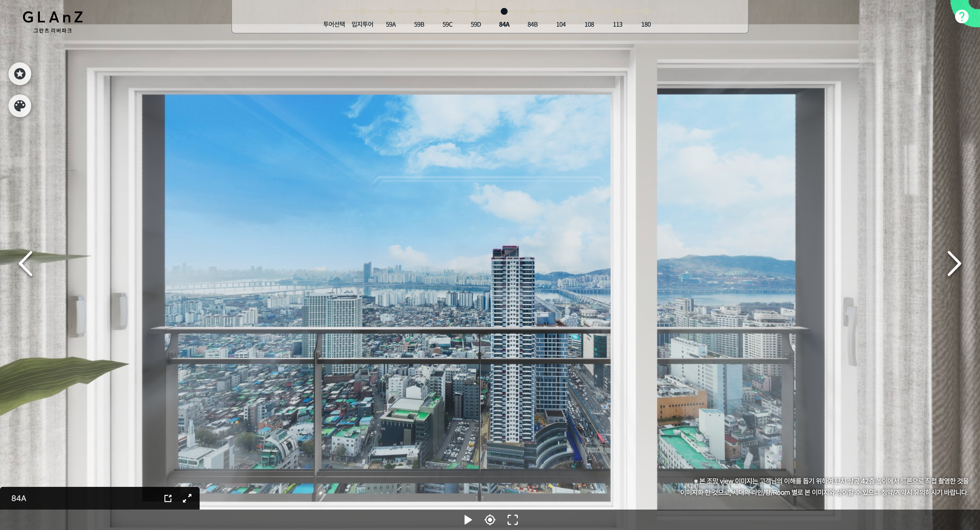Go to next scene with right arrow
This screenshot has height=530, width=980.
coord(954,264)
